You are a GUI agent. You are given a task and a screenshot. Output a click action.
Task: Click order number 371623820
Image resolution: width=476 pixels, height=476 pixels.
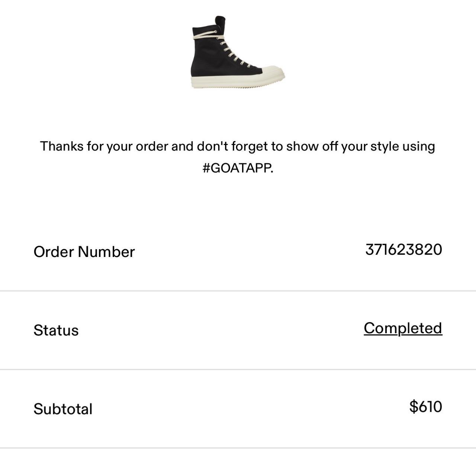click(404, 250)
